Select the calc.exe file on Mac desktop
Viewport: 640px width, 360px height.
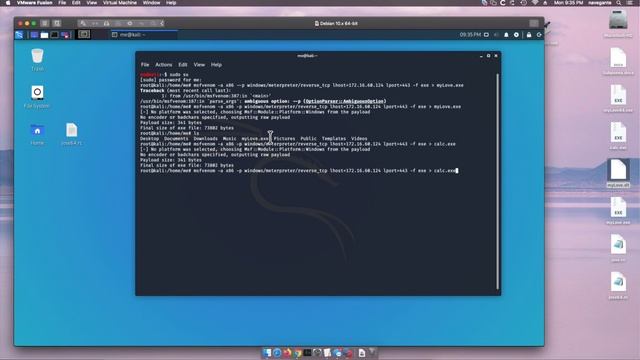tap(618, 136)
